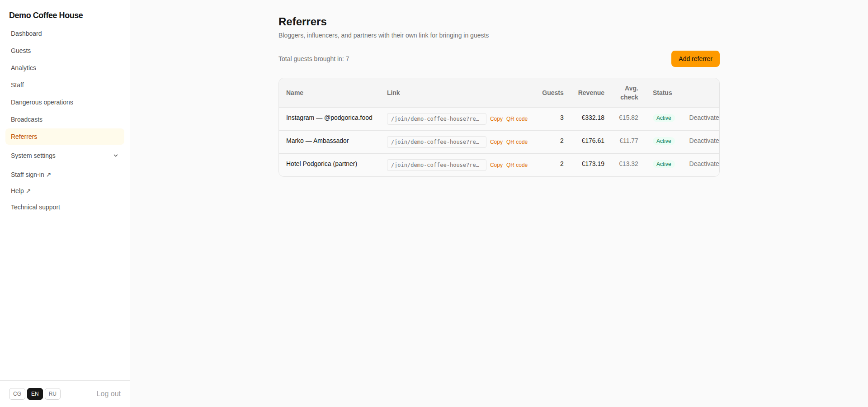Click Active status of Instagram referrer
Image resolution: width=868 pixels, height=407 pixels.
click(664, 118)
